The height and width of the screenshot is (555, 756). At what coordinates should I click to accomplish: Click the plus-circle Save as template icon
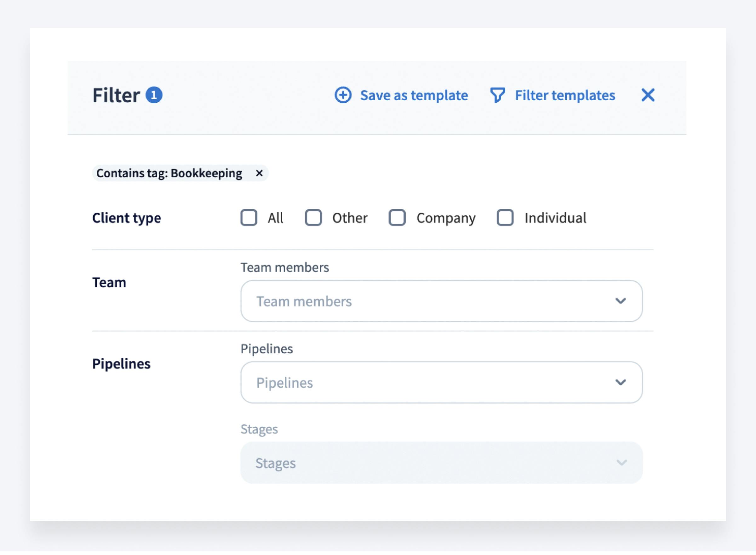click(x=343, y=95)
